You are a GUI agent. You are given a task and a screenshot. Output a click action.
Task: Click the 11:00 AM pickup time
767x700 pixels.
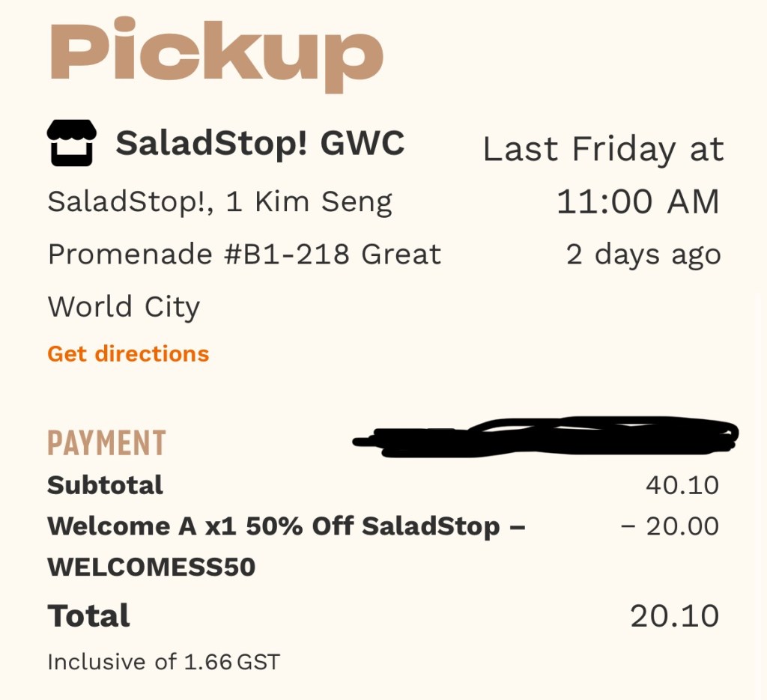pyautogui.click(x=637, y=202)
